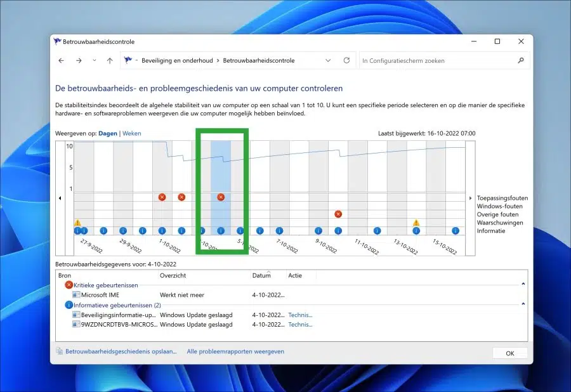This screenshot has width=571, height=392.
Task: Expand the chevron after Beveiliging en onderhoud
Action: (x=218, y=60)
